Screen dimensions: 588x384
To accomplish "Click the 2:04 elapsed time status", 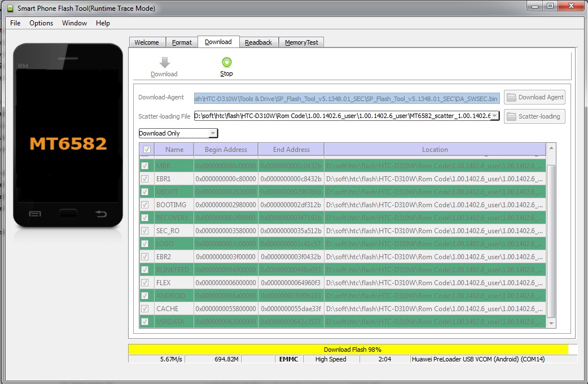I will click(385, 359).
